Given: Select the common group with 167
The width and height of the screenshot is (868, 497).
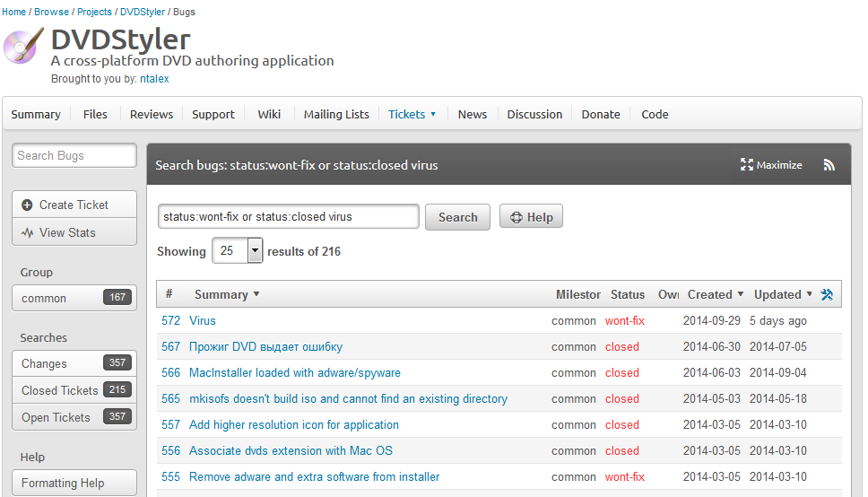Looking at the screenshot, I should (74, 298).
